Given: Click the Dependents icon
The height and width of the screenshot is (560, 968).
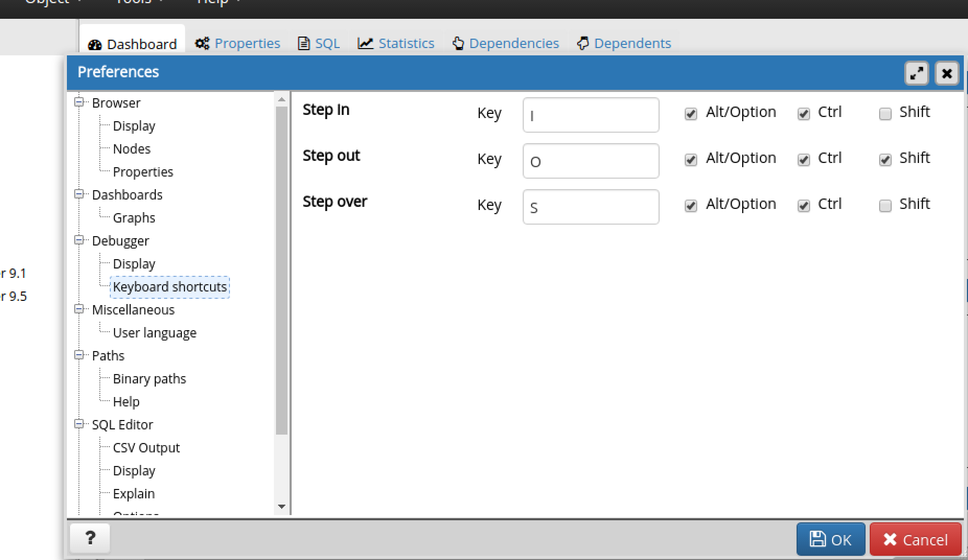Looking at the screenshot, I should [x=583, y=43].
